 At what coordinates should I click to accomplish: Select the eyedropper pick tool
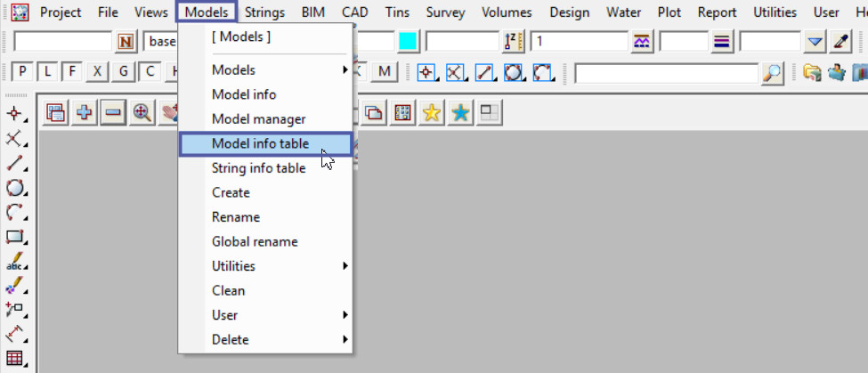(840, 42)
